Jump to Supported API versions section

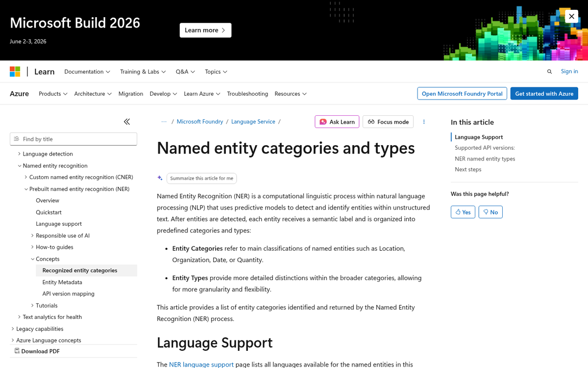(485, 148)
